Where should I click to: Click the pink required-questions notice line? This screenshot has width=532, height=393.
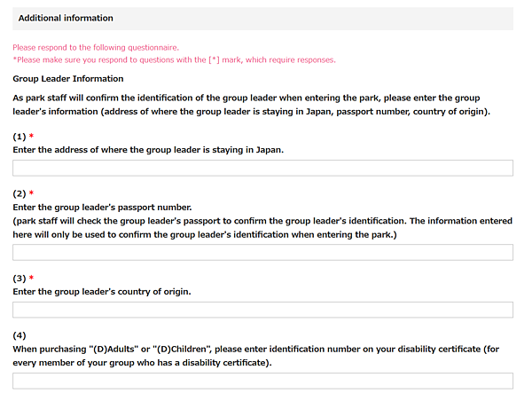pos(174,59)
